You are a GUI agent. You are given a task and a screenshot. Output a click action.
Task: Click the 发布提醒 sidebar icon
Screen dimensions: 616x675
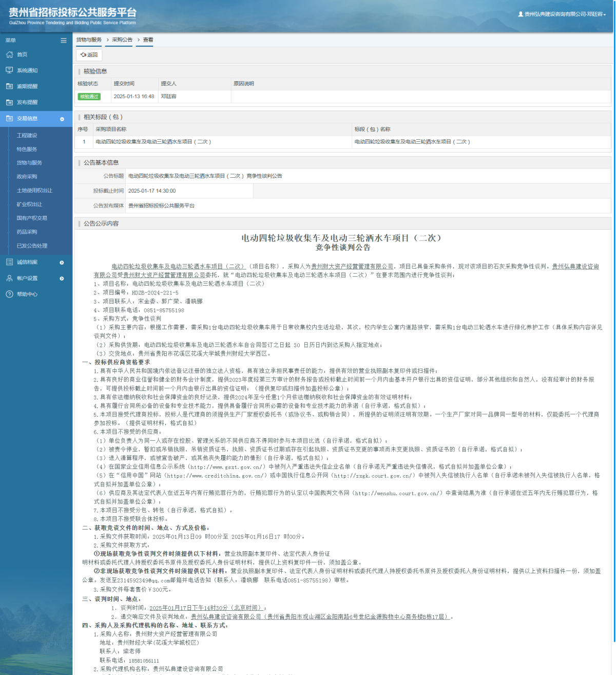coord(9,102)
